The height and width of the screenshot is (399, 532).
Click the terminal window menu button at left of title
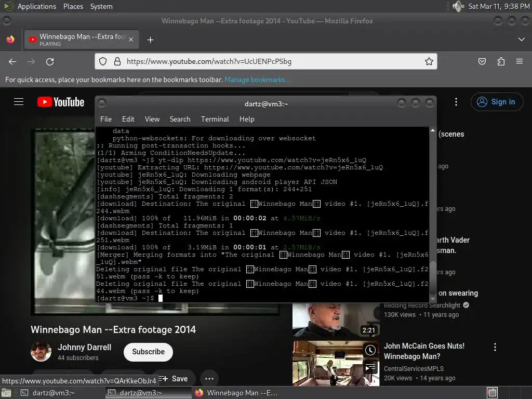pos(102,103)
